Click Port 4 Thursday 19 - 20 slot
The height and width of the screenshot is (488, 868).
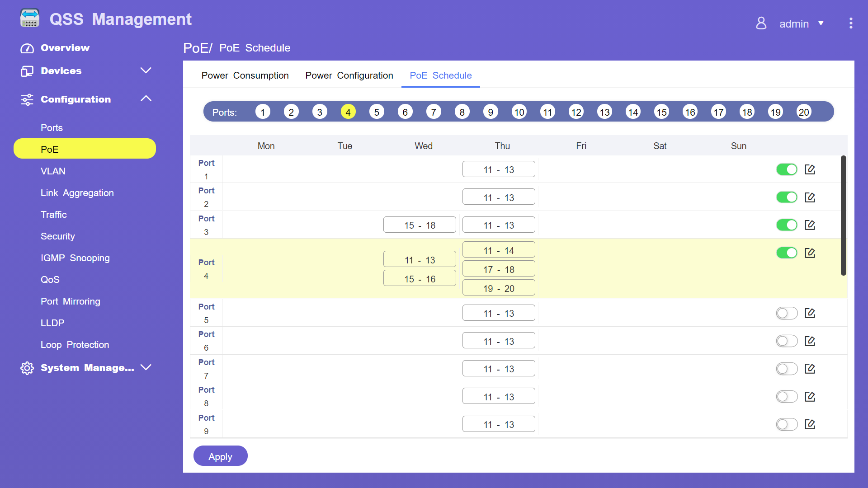[x=499, y=288]
